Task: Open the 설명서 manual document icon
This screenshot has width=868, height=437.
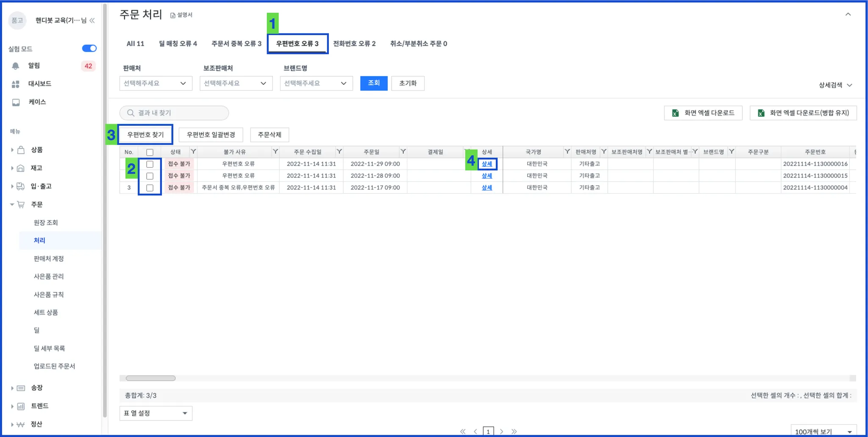Action: point(172,15)
